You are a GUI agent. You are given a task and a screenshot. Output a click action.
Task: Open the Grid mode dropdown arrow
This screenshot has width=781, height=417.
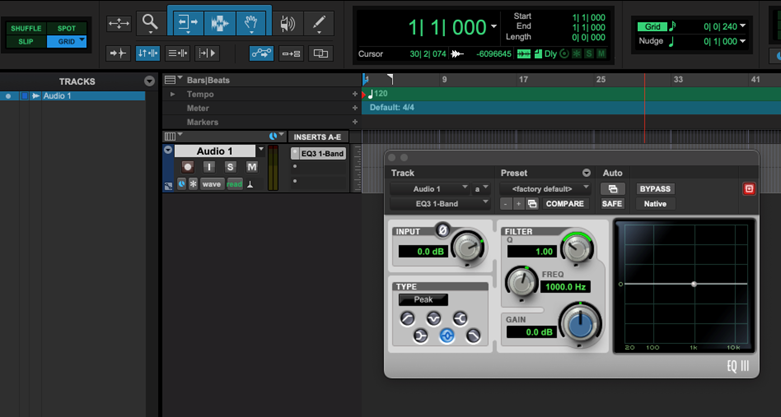[x=82, y=39]
